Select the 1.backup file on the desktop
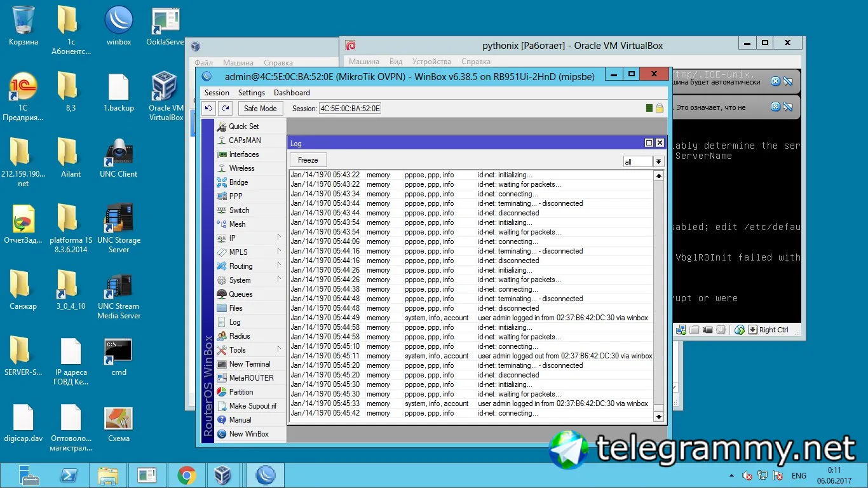 119,92
